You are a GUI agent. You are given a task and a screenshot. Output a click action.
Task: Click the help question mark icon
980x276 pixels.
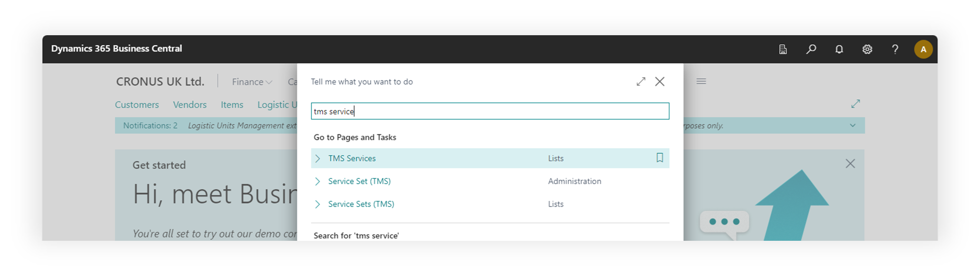pyautogui.click(x=895, y=49)
